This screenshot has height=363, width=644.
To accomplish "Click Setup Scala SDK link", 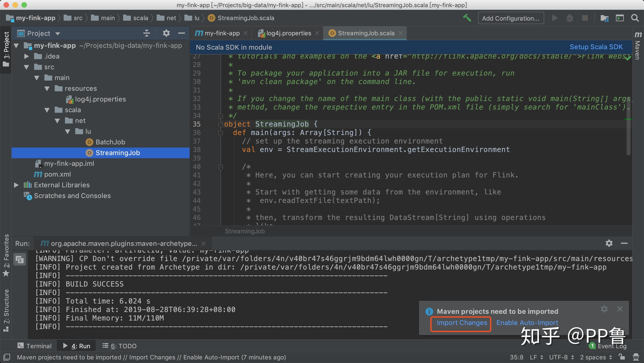I will [x=596, y=47].
